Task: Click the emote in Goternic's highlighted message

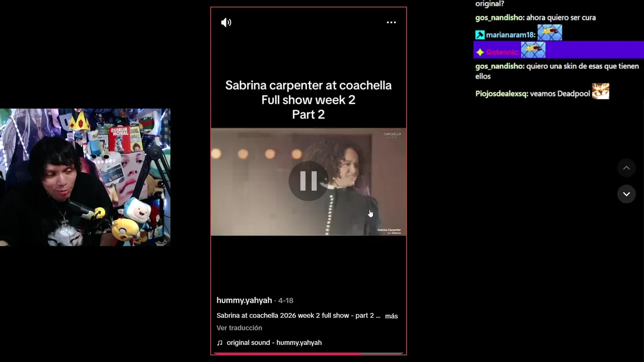Action: (x=533, y=50)
